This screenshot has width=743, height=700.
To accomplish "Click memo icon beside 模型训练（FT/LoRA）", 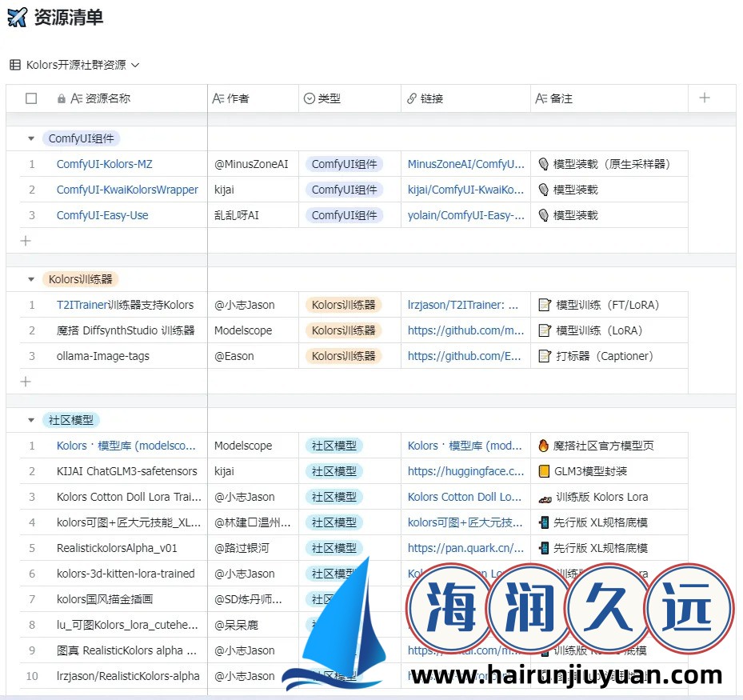I will [545, 305].
